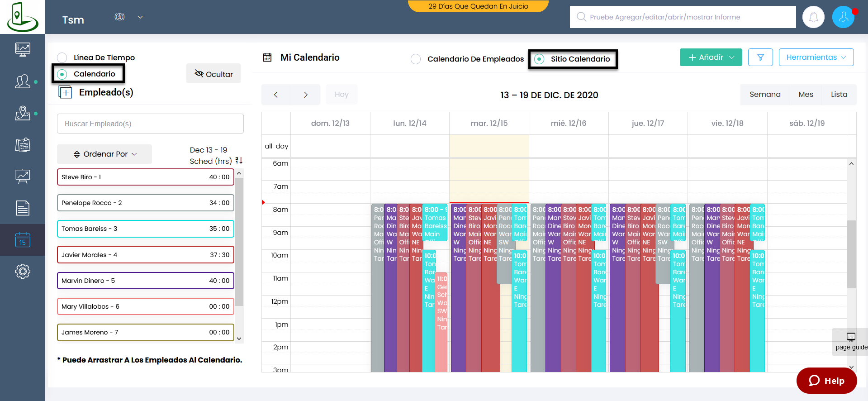868x401 pixels.
Task: Select Sitio Calendario radio option
Action: click(x=539, y=59)
